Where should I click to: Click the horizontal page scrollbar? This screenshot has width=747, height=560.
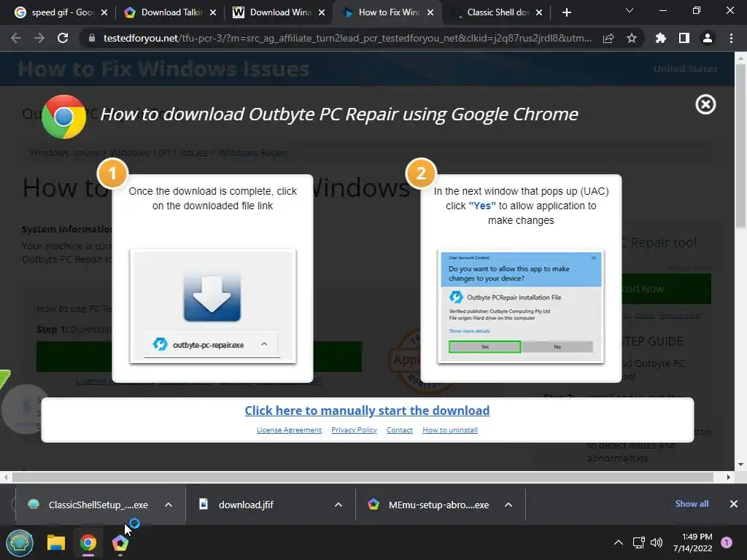tap(363, 477)
